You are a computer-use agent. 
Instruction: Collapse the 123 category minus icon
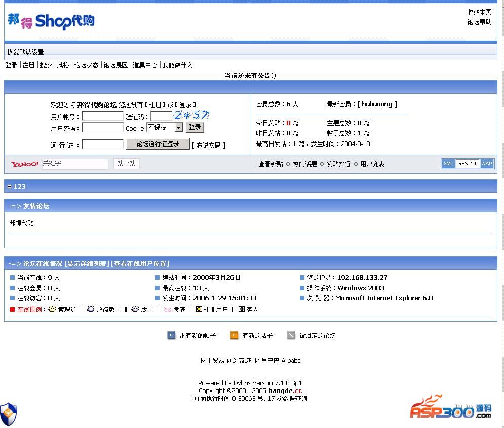click(x=9, y=186)
